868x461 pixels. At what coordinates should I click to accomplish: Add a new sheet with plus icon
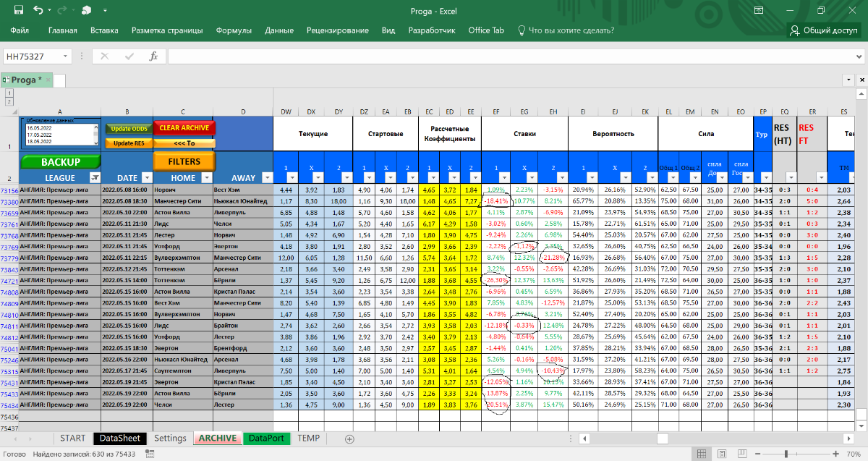click(x=349, y=439)
